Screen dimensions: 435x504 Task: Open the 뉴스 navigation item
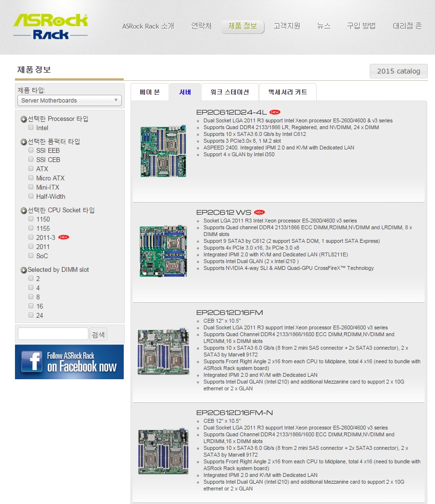[323, 26]
